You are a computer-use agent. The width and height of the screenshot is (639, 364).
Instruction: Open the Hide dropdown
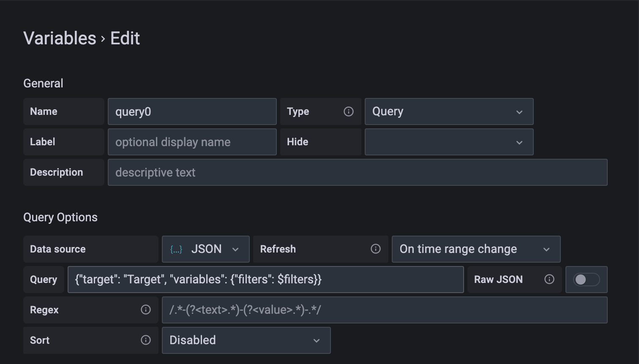coord(449,142)
